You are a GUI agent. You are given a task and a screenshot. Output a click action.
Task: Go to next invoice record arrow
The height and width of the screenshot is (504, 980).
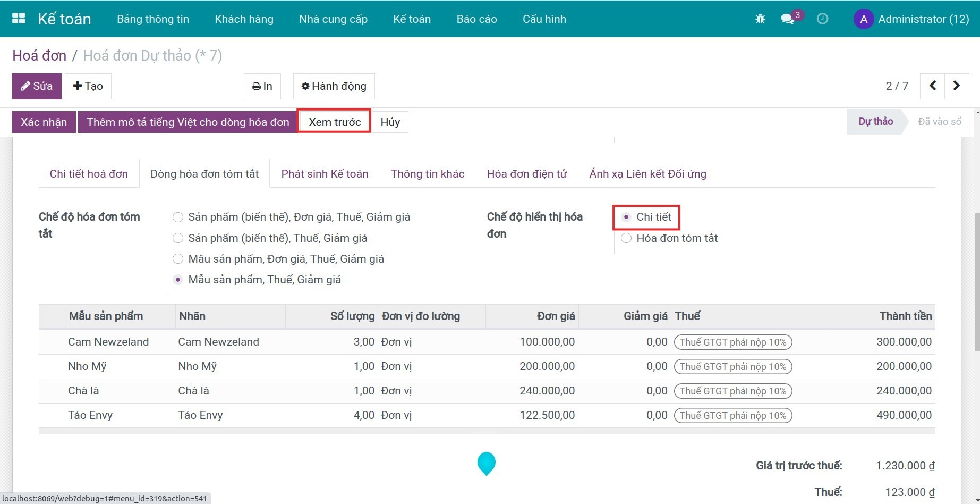pyautogui.click(x=957, y=86)
